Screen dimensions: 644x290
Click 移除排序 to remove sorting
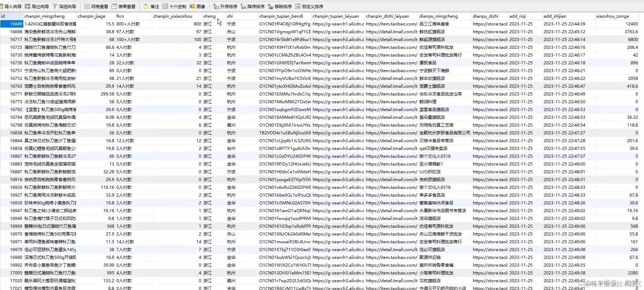(x=280, y=6)
